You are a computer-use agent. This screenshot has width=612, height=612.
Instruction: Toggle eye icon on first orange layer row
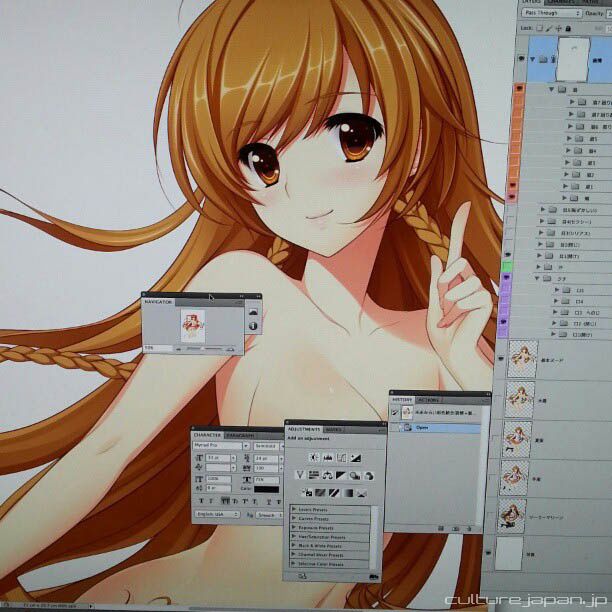pyautogui.click(x=519, y=89)
